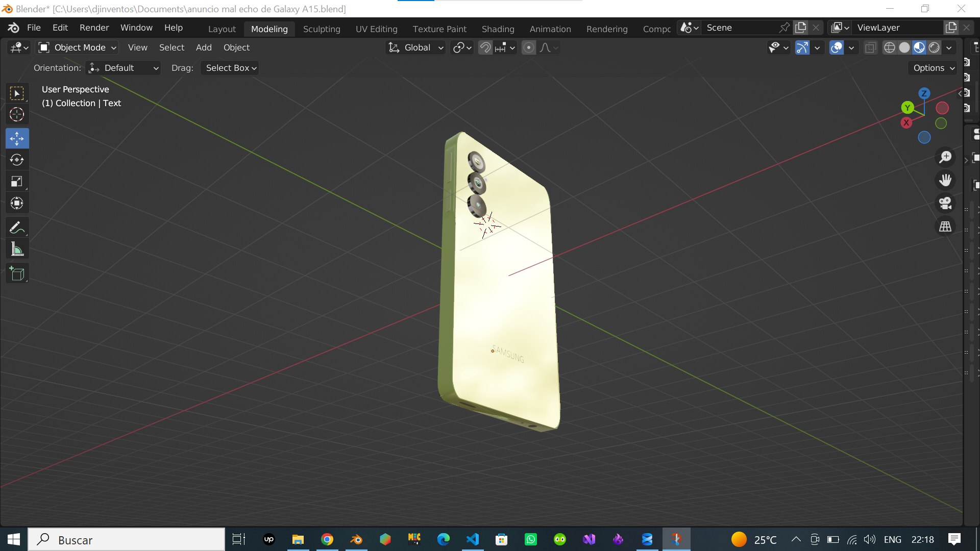Switch to material preview shading

click(x=919, y=47)
